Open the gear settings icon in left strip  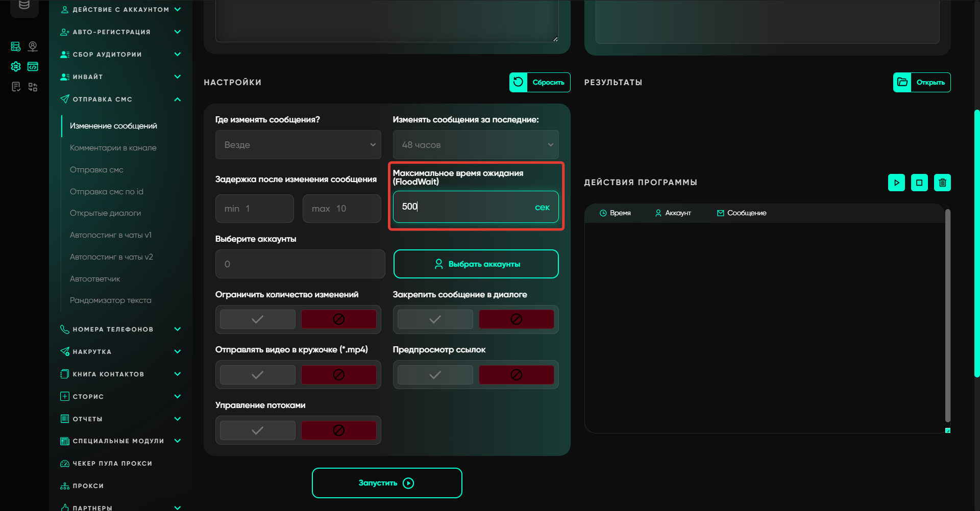pyautogui.click(x=16, y=66)
